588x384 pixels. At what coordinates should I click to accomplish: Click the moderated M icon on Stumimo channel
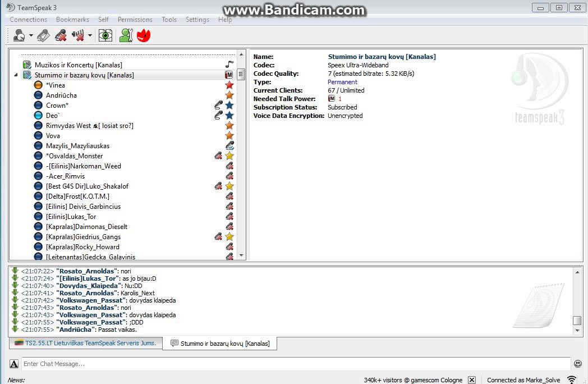click(x=229, y=75)
